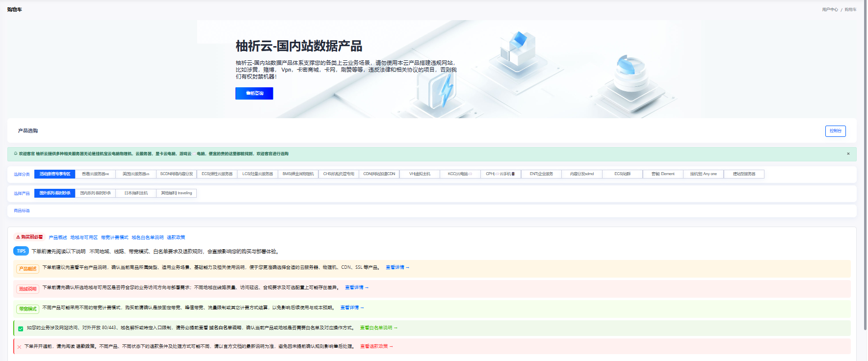868x361 pixels.
Task: Select the VH|虚拟主机 category tab
Action: click(x=420, y=174)
